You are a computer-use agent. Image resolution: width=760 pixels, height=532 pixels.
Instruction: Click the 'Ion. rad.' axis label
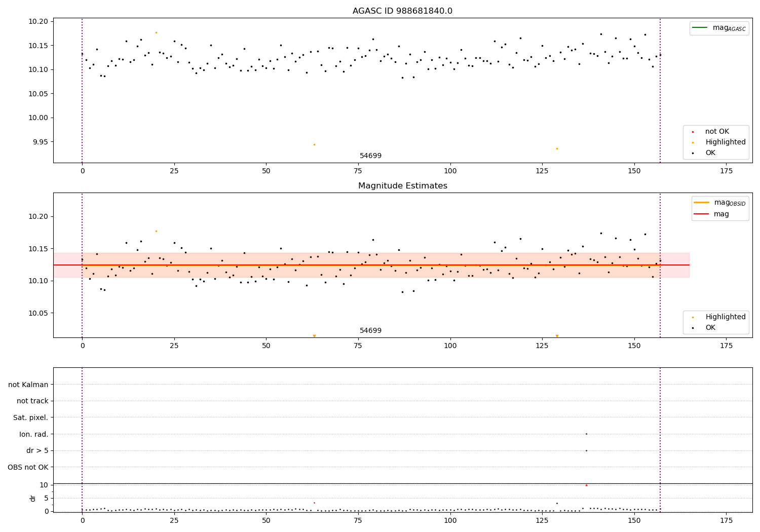coord(34,434)
